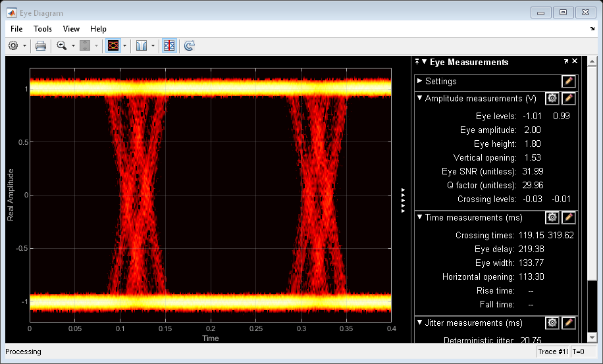Open the View menu
603x364 pixels.
[71, 29]
